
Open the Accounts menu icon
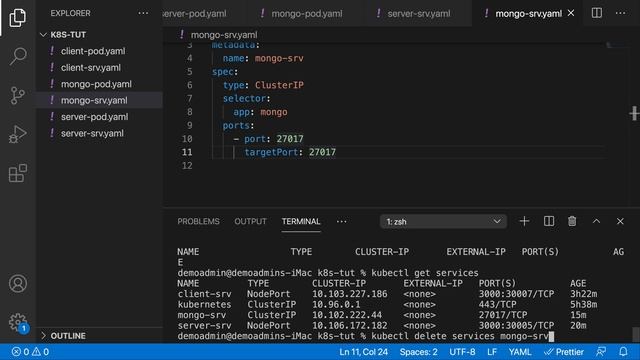pos(18,283)
